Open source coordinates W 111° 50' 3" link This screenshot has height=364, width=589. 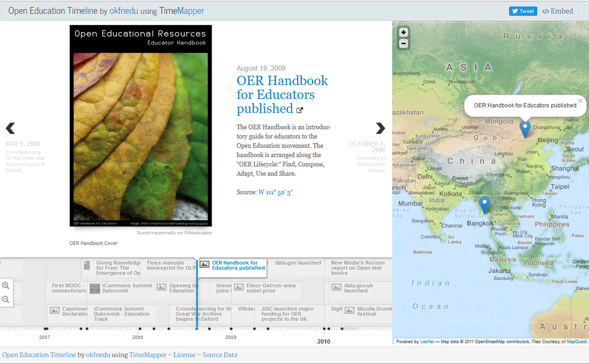click(276, 192)
